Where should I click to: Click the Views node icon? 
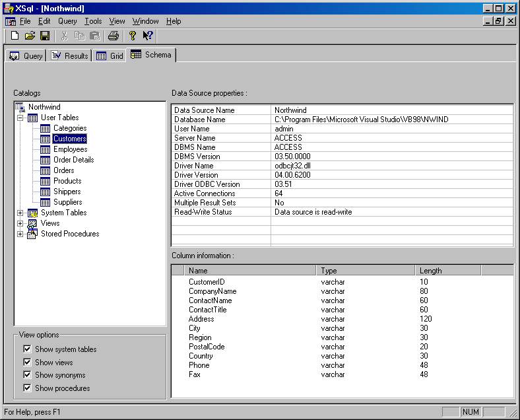[x=32, y=224]
